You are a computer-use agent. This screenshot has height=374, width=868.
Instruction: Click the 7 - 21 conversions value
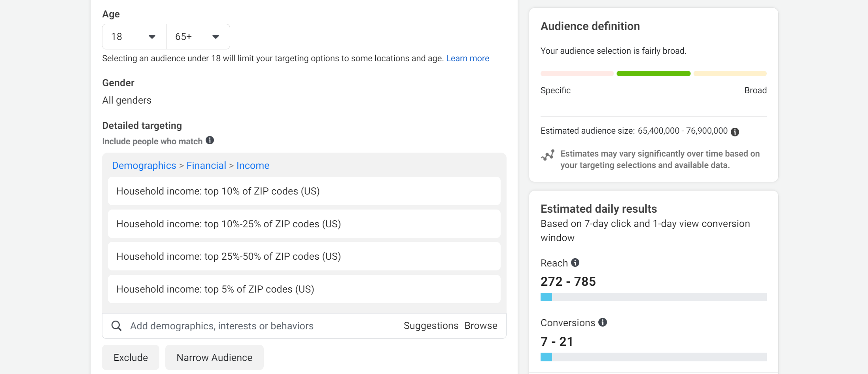[x=557, y=342]
